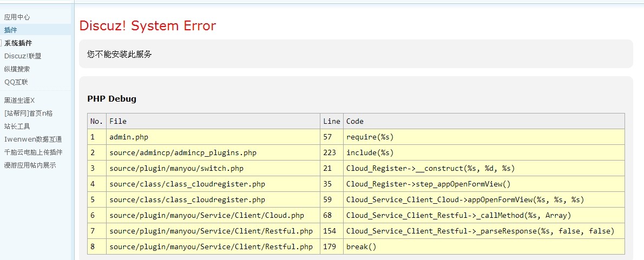Click the No. column header
The width and height of the screenshot is (644, 260).
(97, 122)
